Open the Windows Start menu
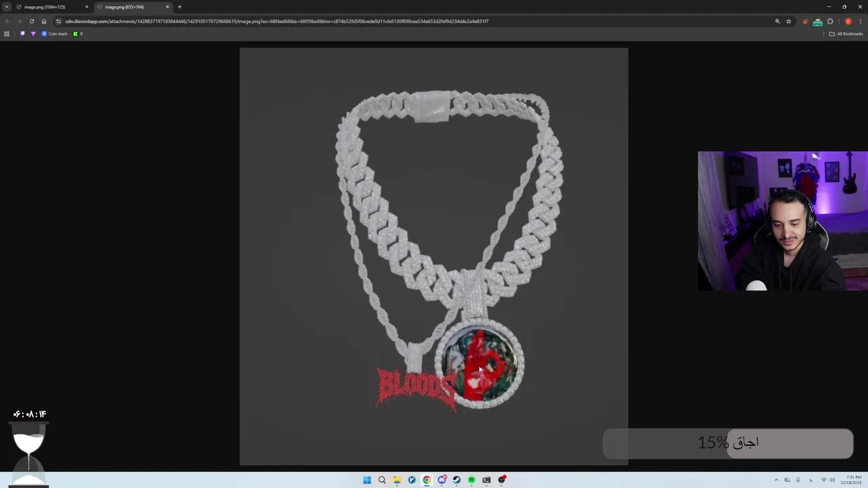Image resolution: width=868 pixels, height=488 pixels. [367, 480]
